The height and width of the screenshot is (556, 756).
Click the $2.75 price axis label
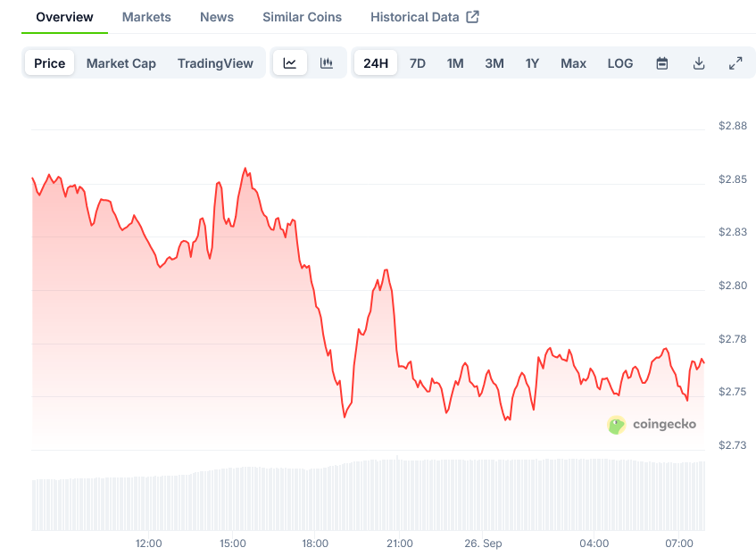coord(733,392)
